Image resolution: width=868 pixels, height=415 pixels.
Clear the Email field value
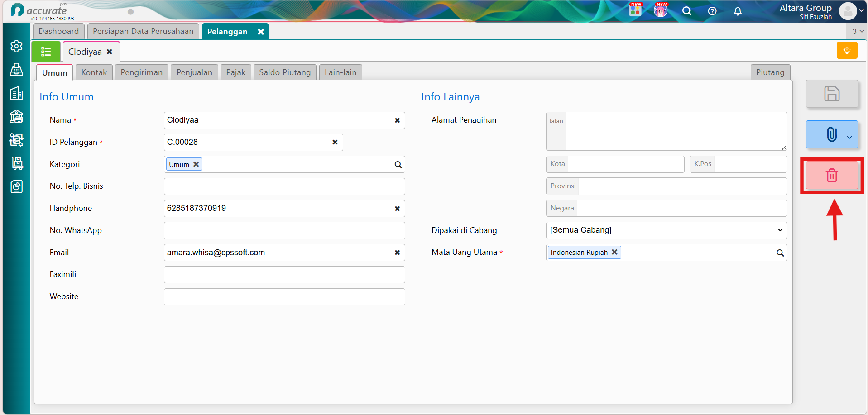click(x=397, y=253)
